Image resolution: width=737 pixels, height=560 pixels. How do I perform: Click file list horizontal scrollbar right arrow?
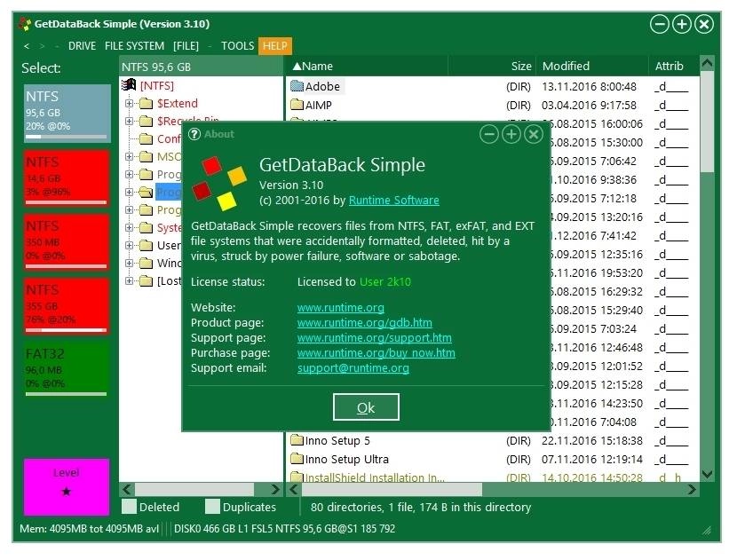(692, 490)
